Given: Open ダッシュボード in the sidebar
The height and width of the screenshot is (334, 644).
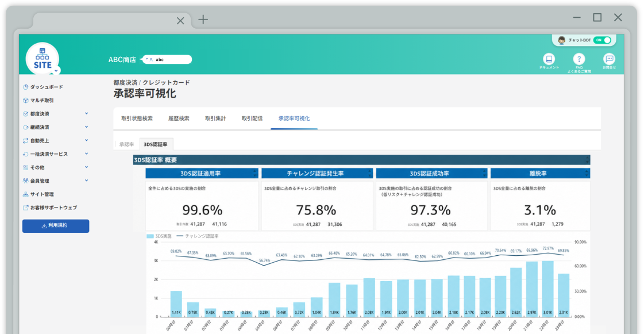Looking at the screenshot, I should [x=47, y=87].
